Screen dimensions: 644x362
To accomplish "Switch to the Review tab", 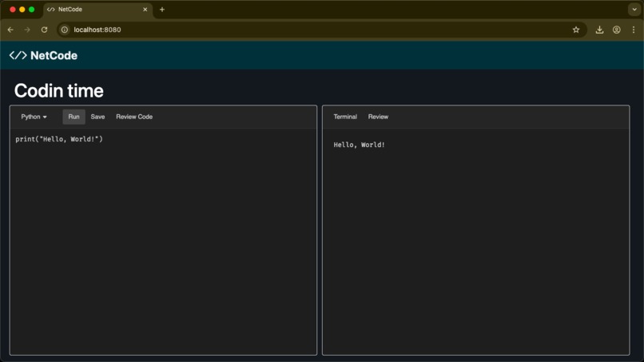I will click(x=378, y=117).
